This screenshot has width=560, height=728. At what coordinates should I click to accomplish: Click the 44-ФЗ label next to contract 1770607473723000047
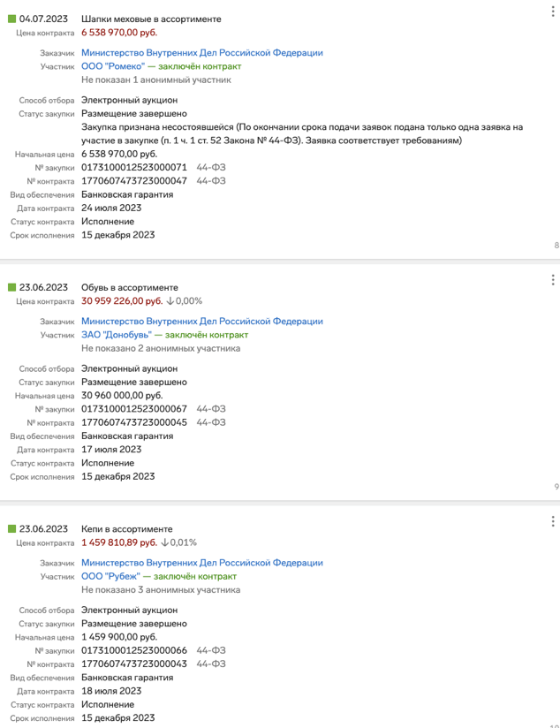click(x=211, y=180)
